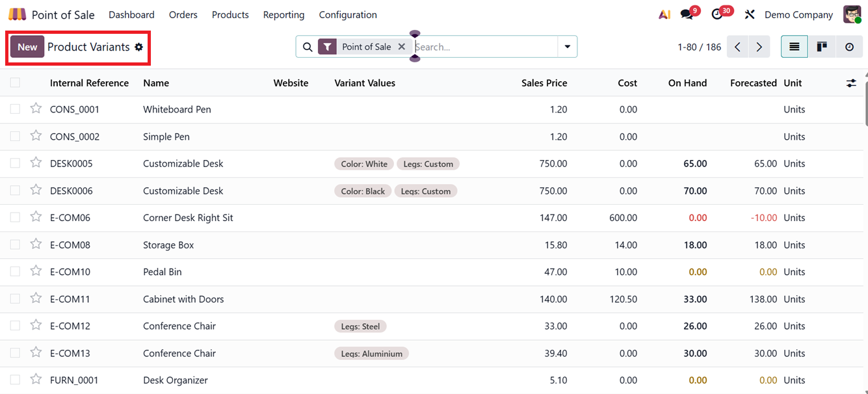Open the Corner Desk Right Sit record
The width and height of the screenshot is (868, 394).
188,217
